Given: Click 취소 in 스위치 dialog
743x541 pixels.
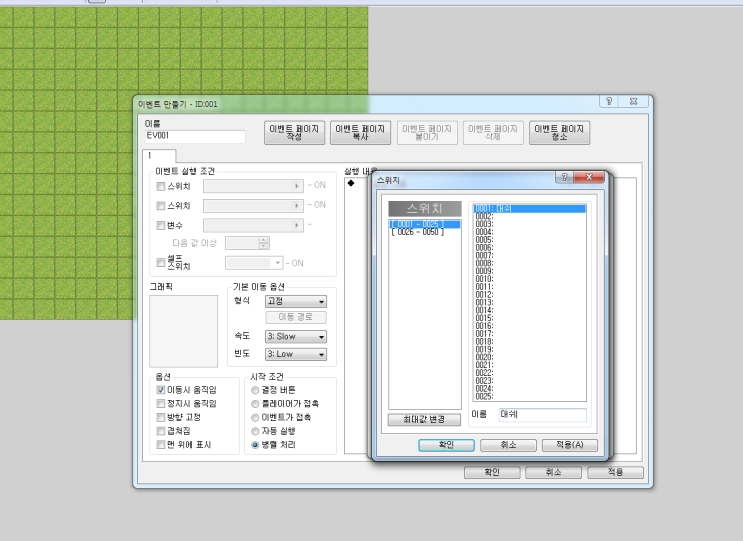Looking at the screenshot, I should (508, 445).
